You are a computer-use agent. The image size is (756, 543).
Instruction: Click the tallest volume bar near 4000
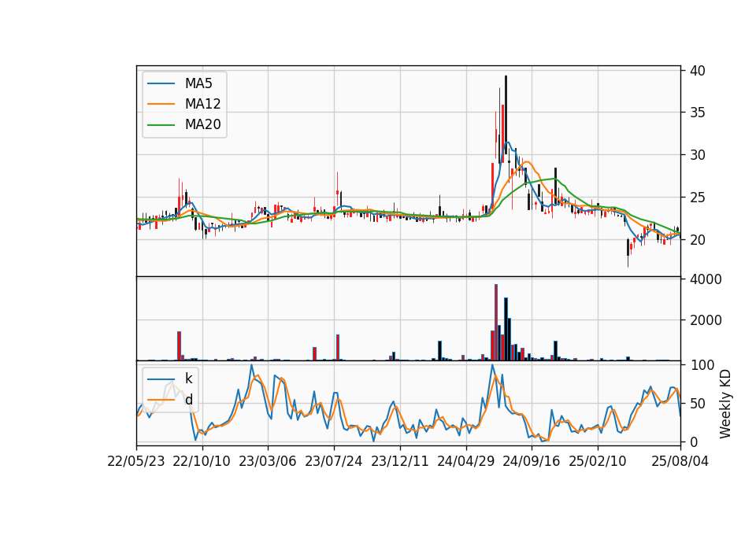pos(495,323)
